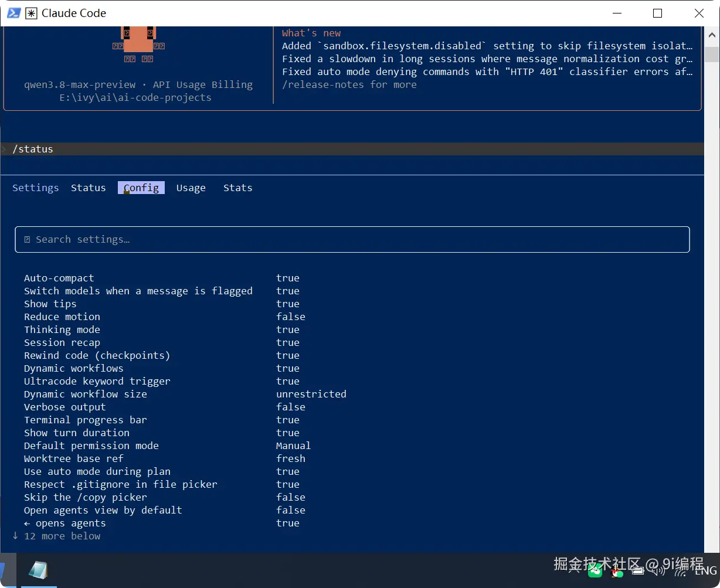Focus the Search settings field

[352, 239]
